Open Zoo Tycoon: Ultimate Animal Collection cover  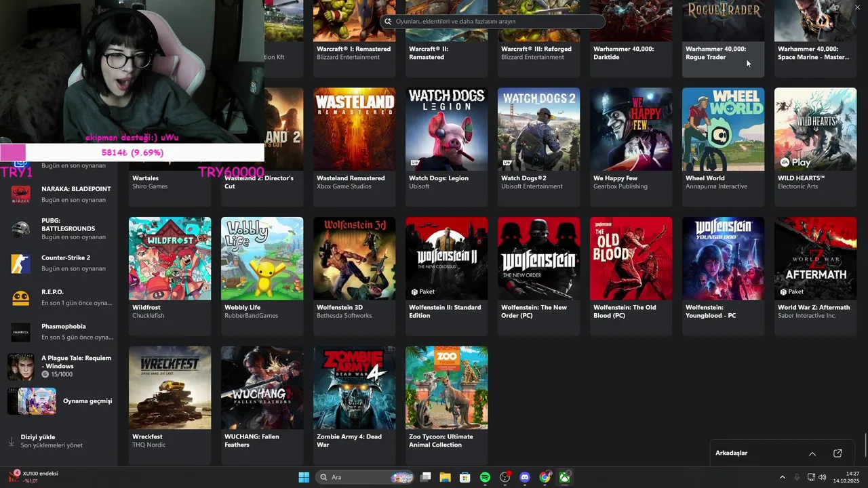click(447, 388)
